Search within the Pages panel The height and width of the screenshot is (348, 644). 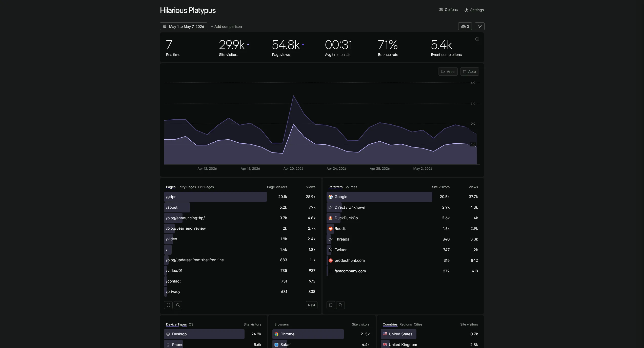point(178,305)
